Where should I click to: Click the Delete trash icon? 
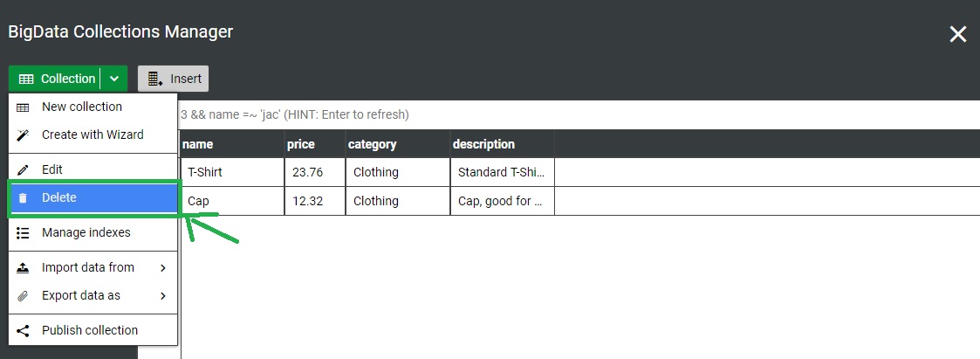click(x=24, y=197)
